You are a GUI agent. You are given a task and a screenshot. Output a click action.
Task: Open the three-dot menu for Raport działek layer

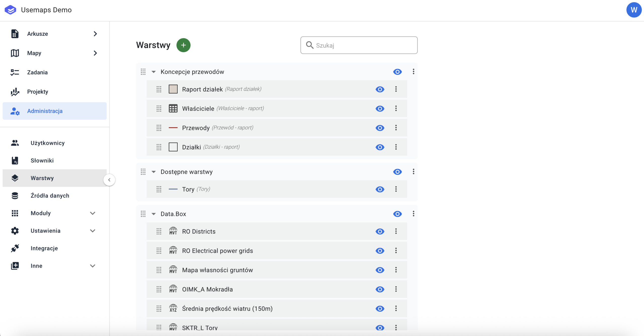click(x=396, y=89)
